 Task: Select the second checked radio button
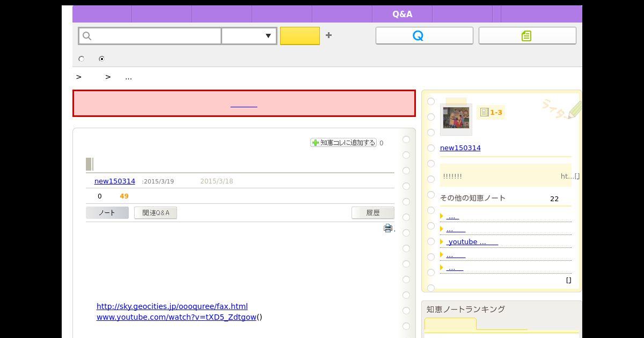coord(101,58)
